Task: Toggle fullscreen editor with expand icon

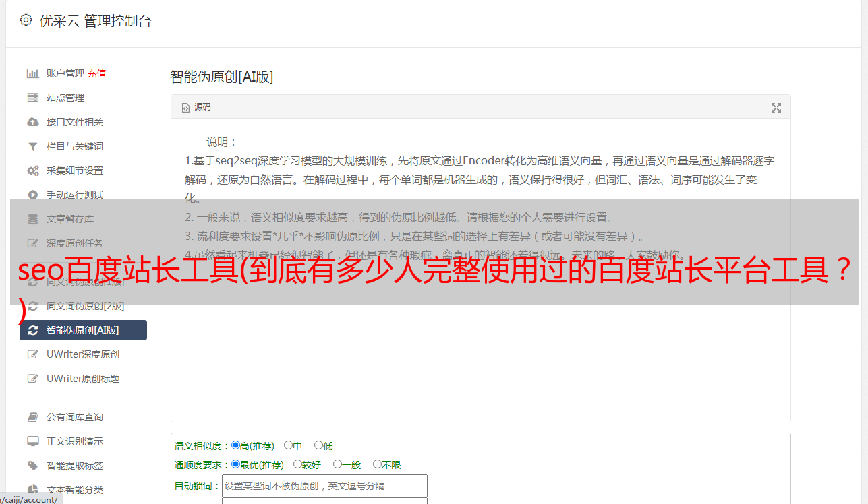Action: click(x=776, y=107)
